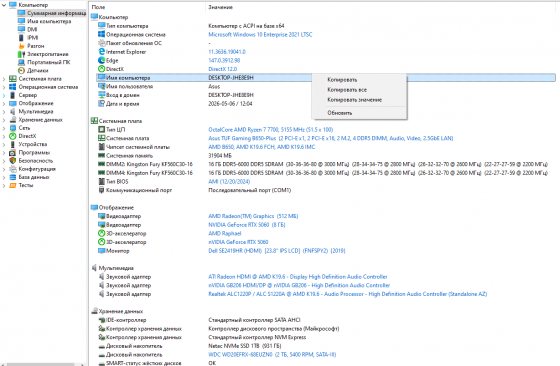Image resolution: width=560 pixels, height=366 pixels.
Task: Expand the Программы tree node
Action: (4, 153)
